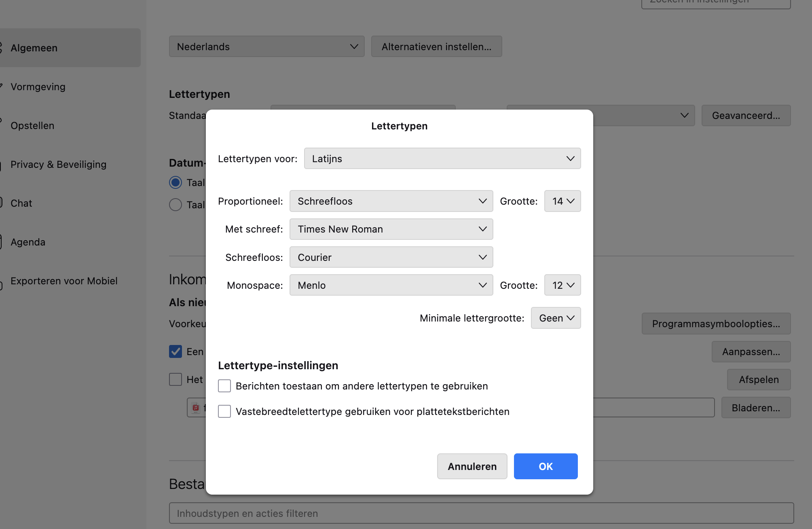Image resolution: width=812 pixels, height=529 pixels.
Task: Go to the Chat settings section
Action: pyautogui.click(x=21, y=203)
